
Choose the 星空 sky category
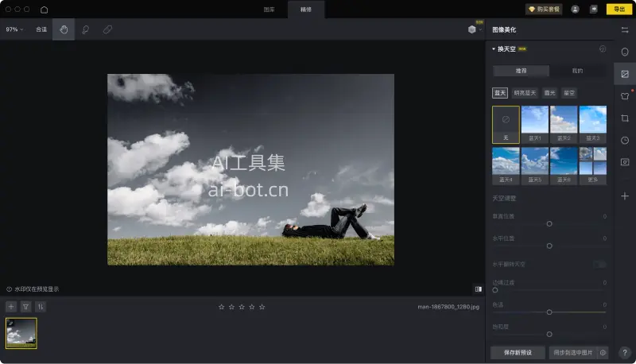(569, 93)
